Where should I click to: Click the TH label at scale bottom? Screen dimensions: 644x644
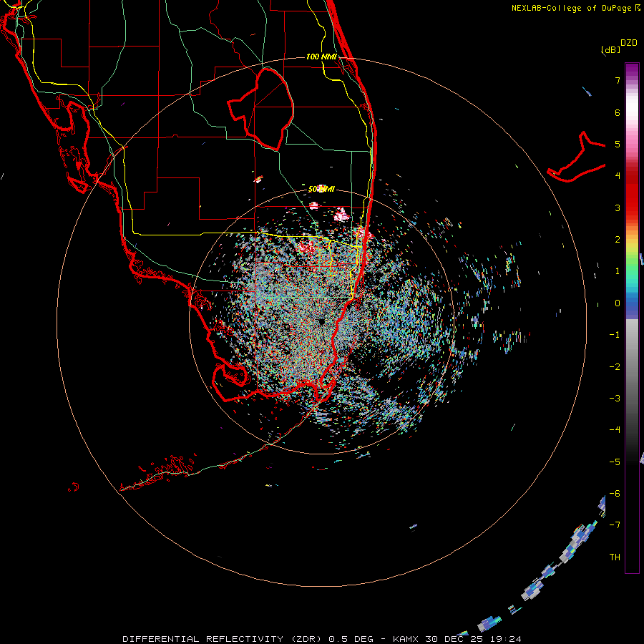coord(615,557)
